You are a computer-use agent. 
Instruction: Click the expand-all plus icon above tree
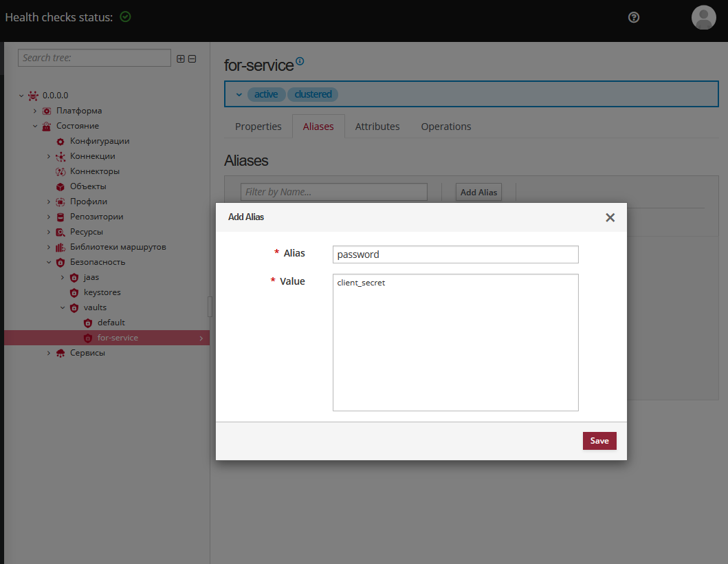[x=180, y=58]
